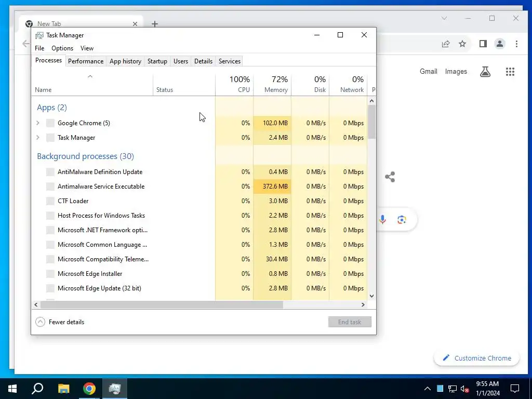Click the Task Manager process row icon
The image size is (532, 399).
tap(50, 137)
